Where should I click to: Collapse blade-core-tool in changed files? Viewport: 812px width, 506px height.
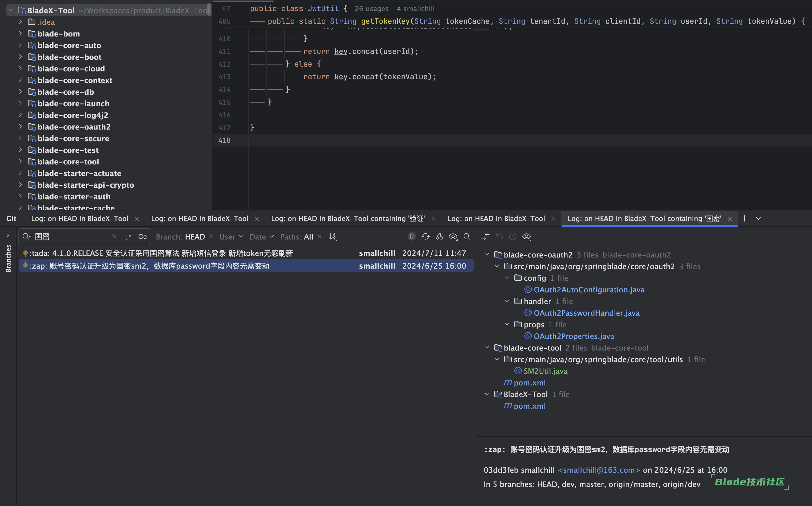coord(487,348)
